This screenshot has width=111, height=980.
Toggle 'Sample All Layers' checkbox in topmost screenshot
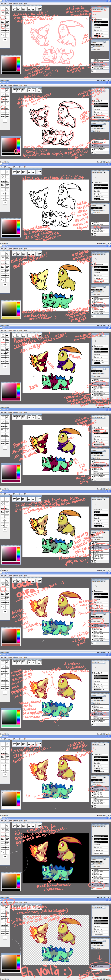92,47
